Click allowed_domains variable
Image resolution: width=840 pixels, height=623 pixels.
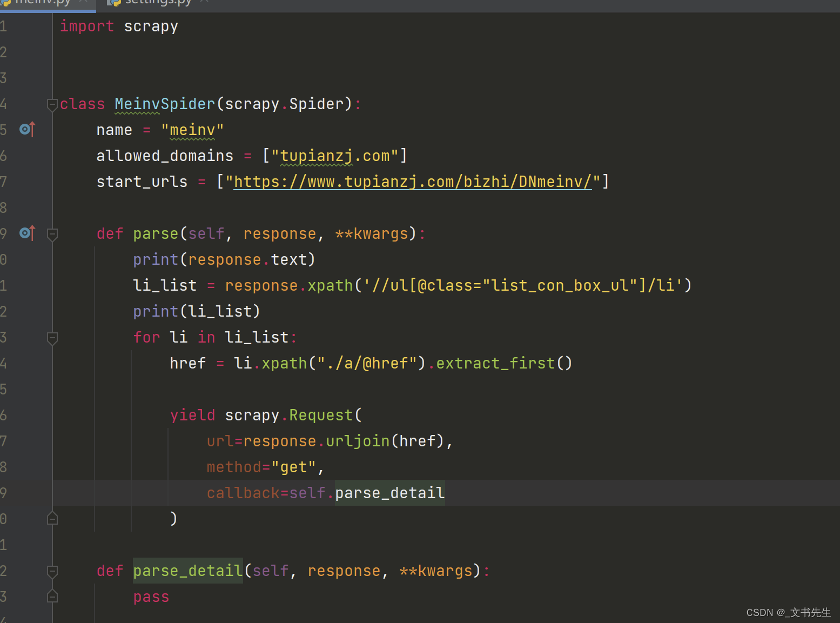[x=165, y=156]
